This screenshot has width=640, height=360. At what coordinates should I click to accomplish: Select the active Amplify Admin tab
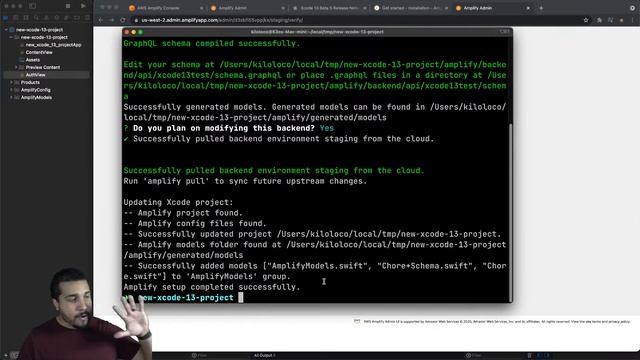click(x=493, y=8)
